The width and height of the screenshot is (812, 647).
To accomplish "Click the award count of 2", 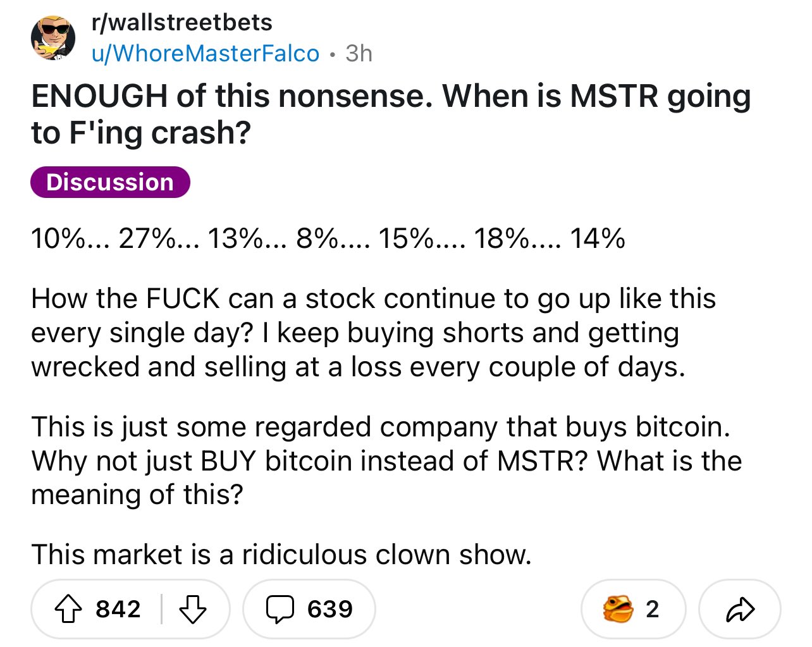I will click(652, 609).
